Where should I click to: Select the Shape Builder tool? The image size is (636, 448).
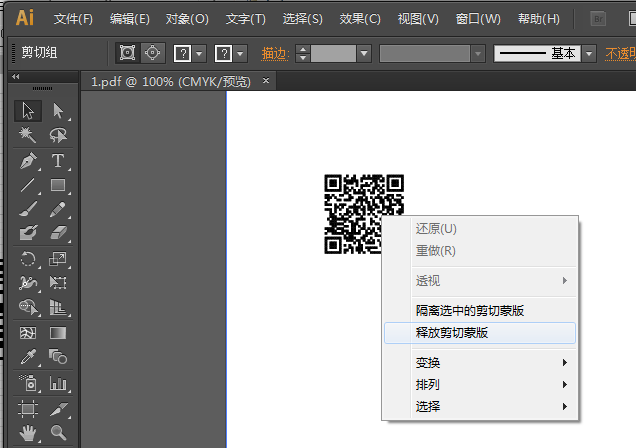[28, 307]
